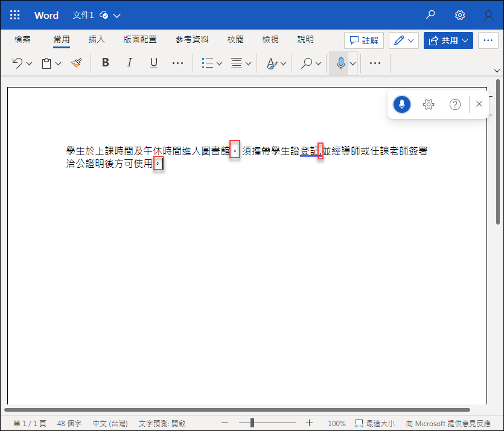Click 向 Microsoft 提供意見反應
The width and height of the screenshot is (504, 431).
coord(448,424)
